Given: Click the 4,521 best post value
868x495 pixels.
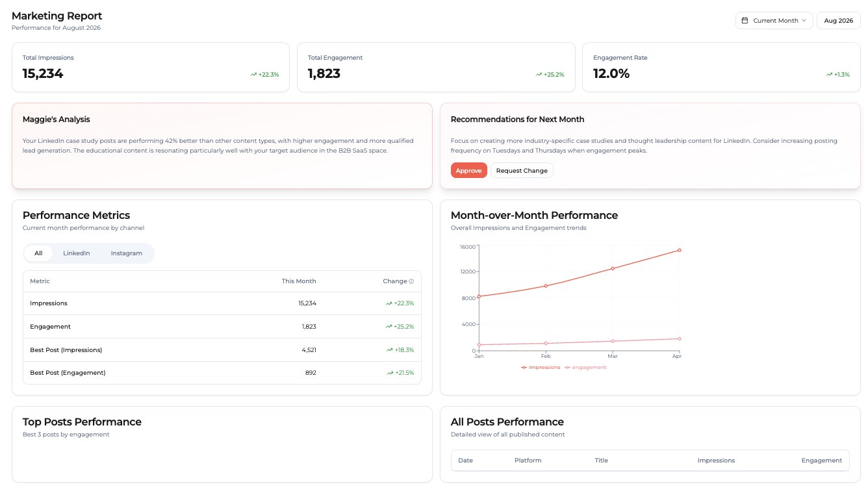Looking at the screenshot, I should [309, 350].
